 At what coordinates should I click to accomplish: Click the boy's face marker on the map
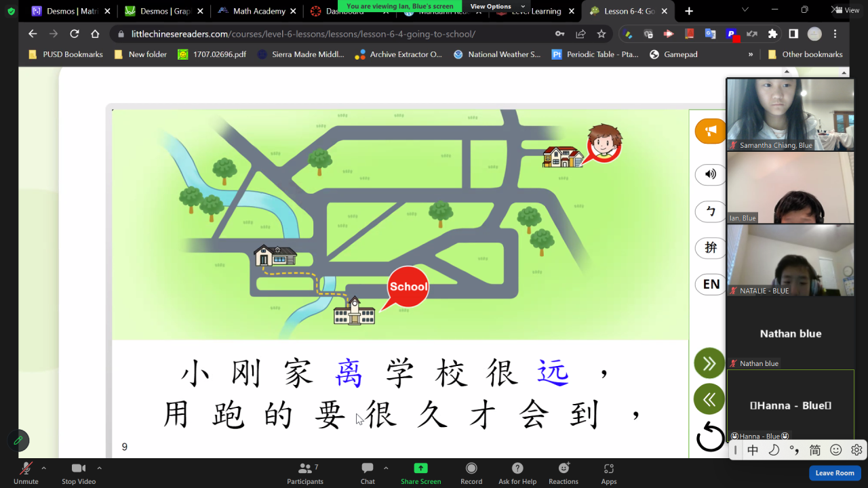click(x=604, y=144)
